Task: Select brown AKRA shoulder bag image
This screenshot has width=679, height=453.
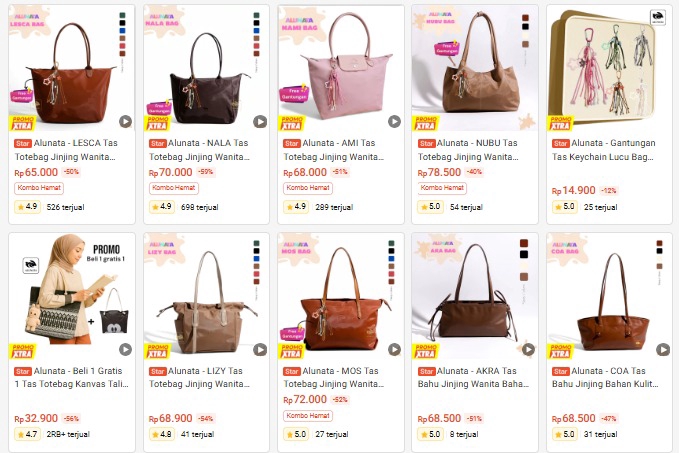Action: 475,296
